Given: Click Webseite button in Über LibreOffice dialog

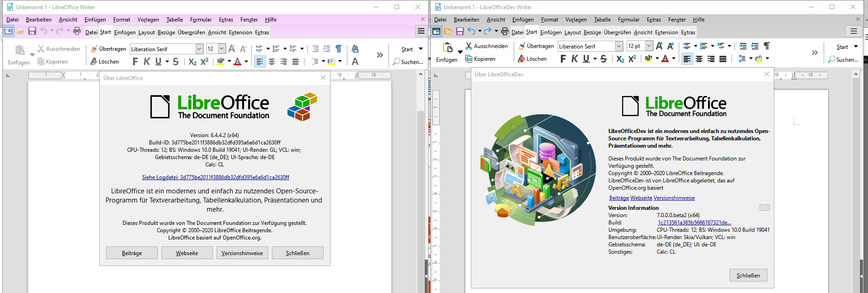Looking at the screenshot, I should 187,253.
